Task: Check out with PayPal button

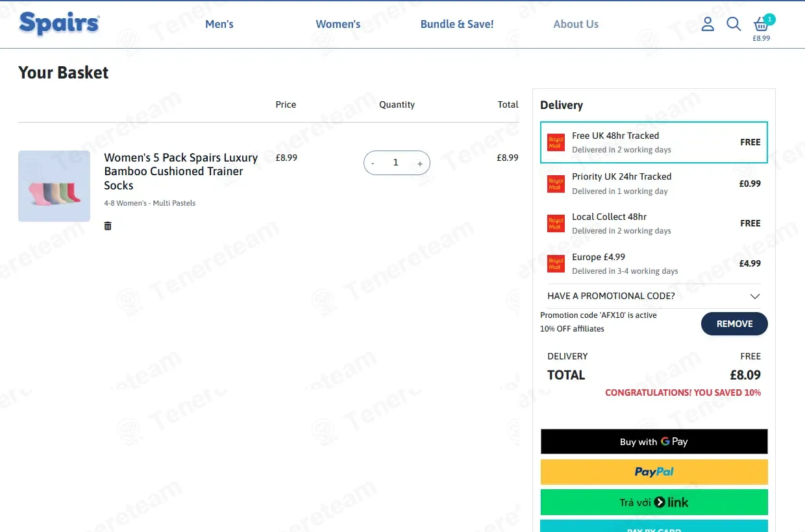Action: coord(654,472)
